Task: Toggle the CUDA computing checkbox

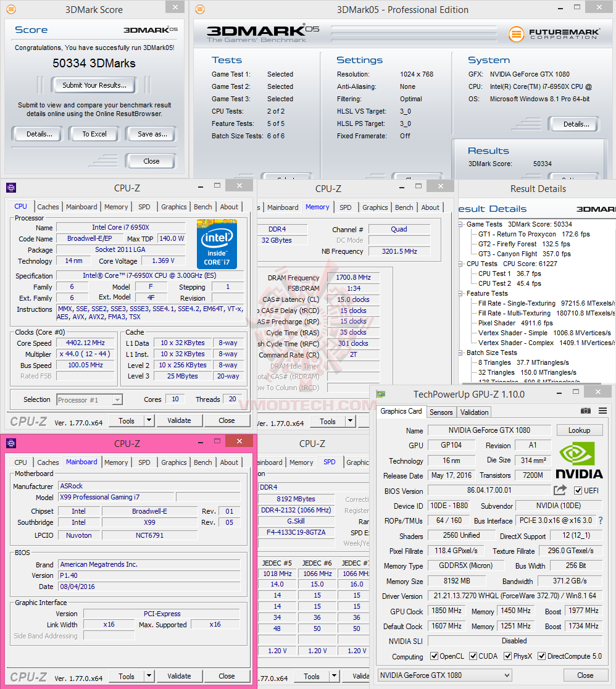Action: (473, 656)
